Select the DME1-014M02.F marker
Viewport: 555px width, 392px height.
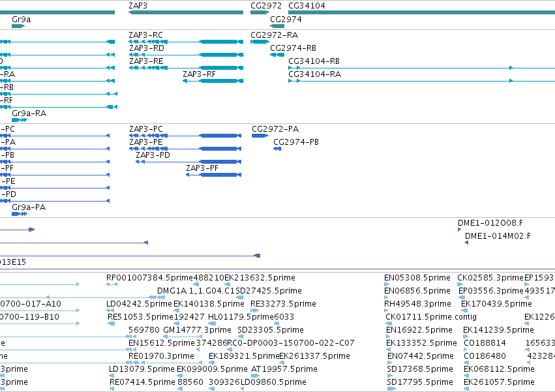[466, 243]
